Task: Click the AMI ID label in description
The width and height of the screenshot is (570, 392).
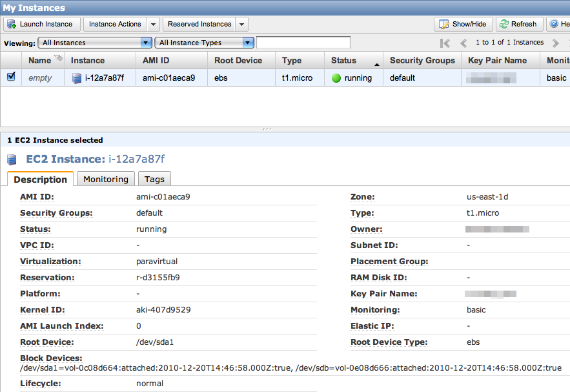Action: [37, 197]
